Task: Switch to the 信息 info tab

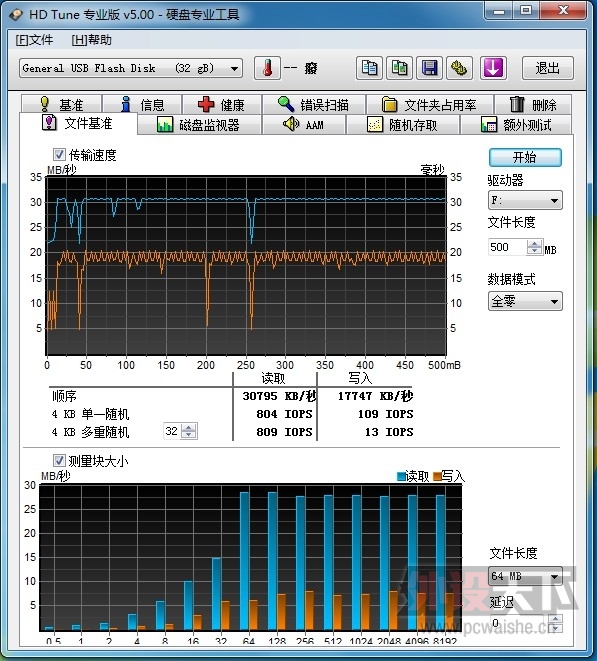Action: [x=143, y=104]
